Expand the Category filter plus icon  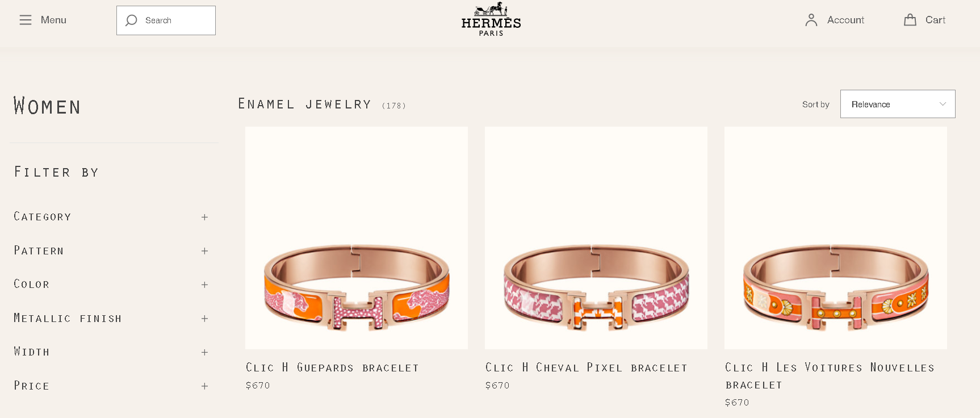click(x=204, y=217)
